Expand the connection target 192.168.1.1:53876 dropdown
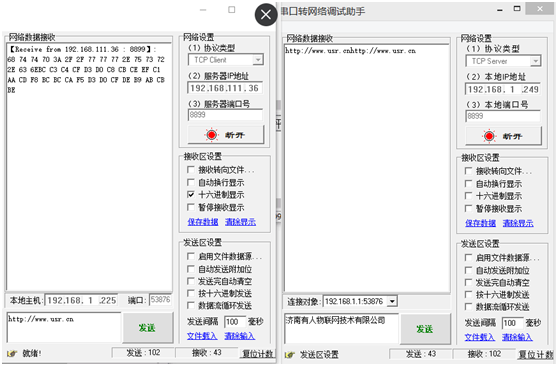 pos(392,301)
